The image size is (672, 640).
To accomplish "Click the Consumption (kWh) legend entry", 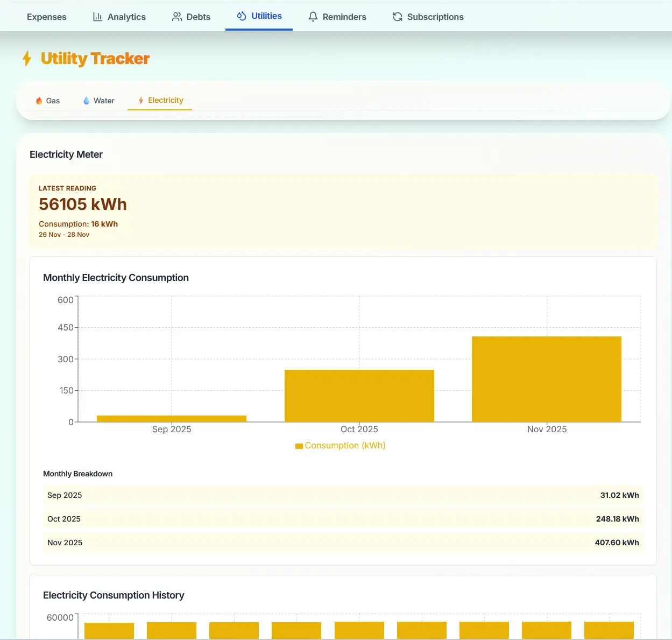I will 341,446.
